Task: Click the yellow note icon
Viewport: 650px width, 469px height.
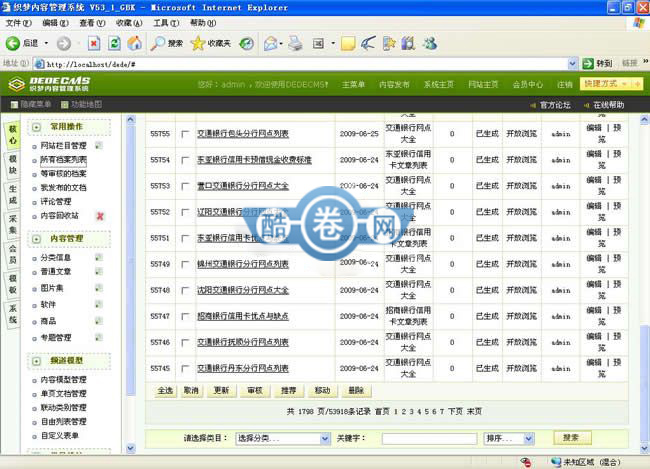Action: (x=348, y=43)
